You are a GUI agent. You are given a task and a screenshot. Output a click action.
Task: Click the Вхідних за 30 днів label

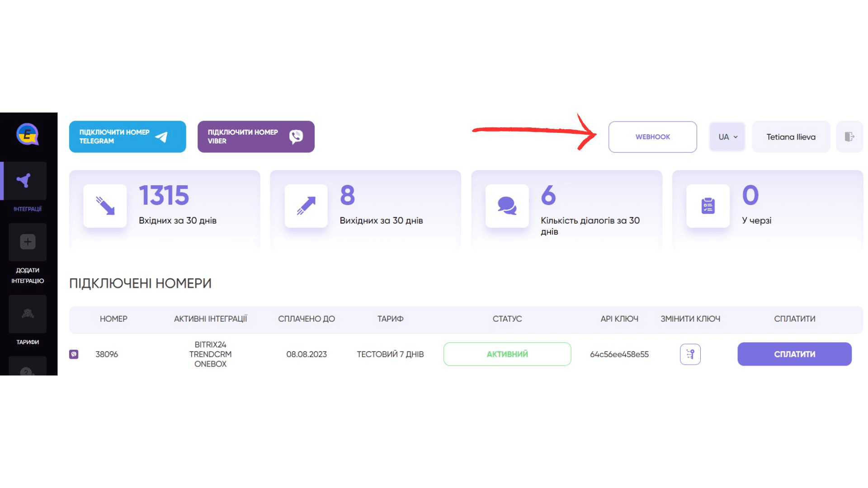[x=178, y=221]
